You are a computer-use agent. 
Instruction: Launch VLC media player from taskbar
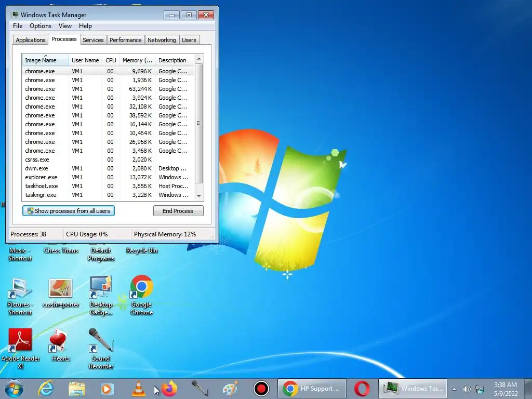138,389
